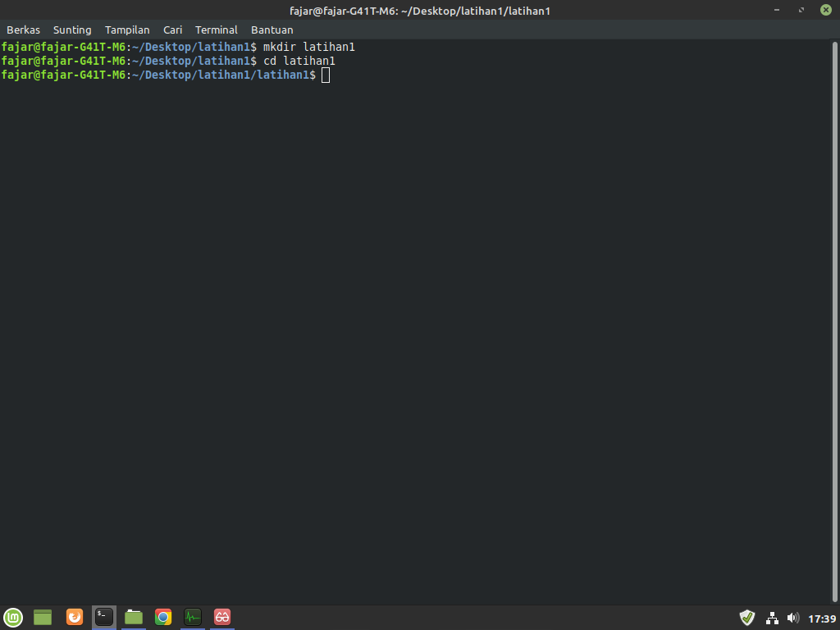Switch to Google Chrome in the taskbar
Image resolution: width=840 pixels, height=630 pixels.
pyautogui.click(x=163, y=617)
